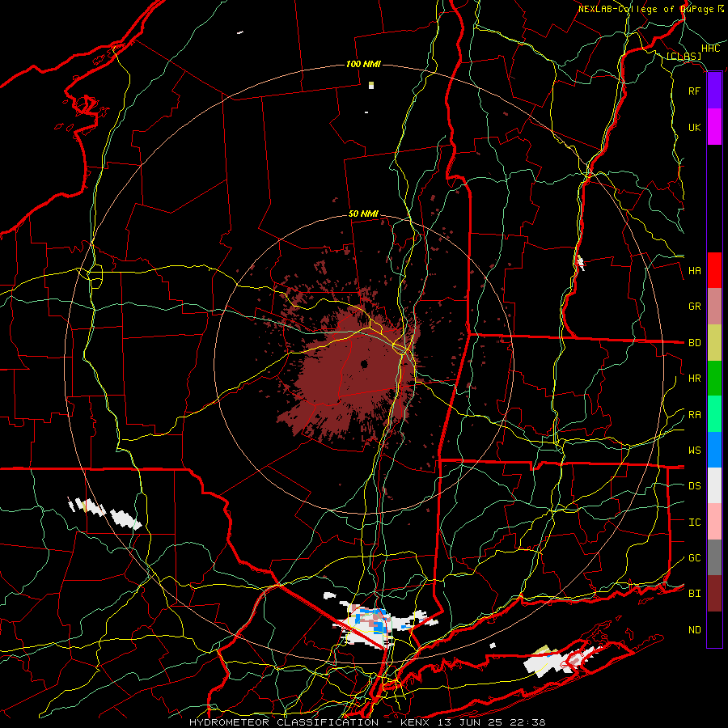
Task: Click the GR legend label
Action: (x=695, y=307)
